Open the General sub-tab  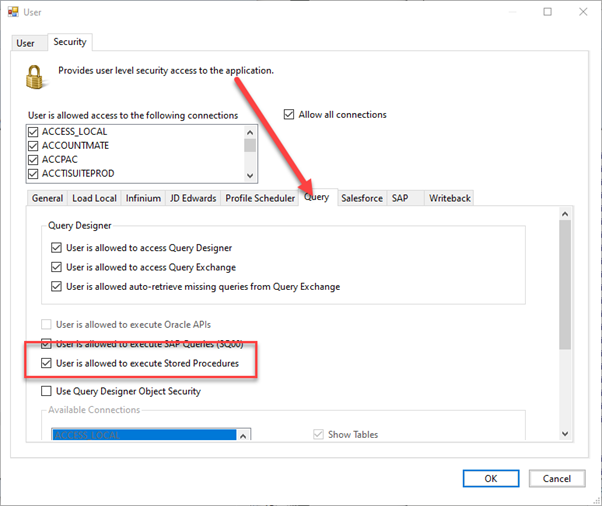coord(48,198)
